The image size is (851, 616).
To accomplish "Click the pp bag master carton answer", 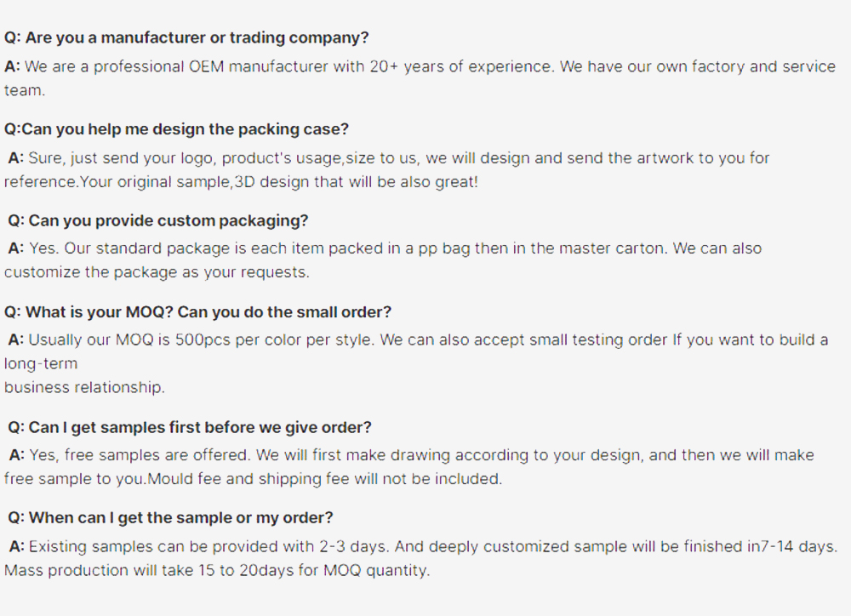I will pos(385,248).
